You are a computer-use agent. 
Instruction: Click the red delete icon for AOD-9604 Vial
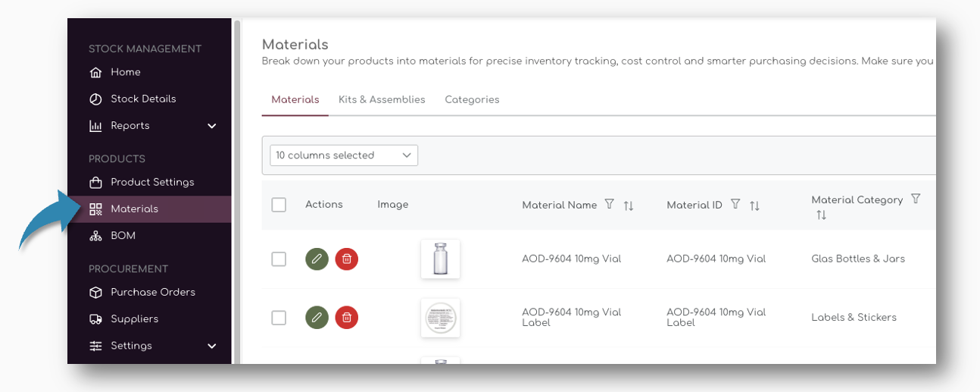pyautogui.click(x=346, y=259)
